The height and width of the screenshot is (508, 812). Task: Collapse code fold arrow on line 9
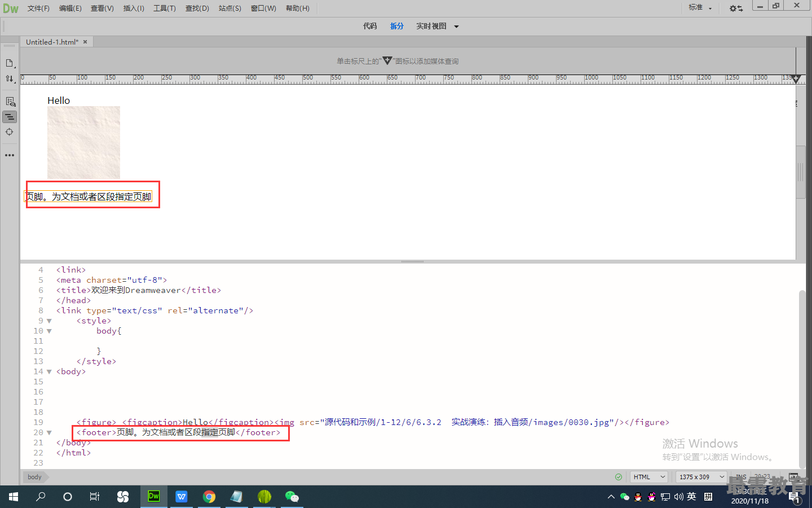coord(49,321)
